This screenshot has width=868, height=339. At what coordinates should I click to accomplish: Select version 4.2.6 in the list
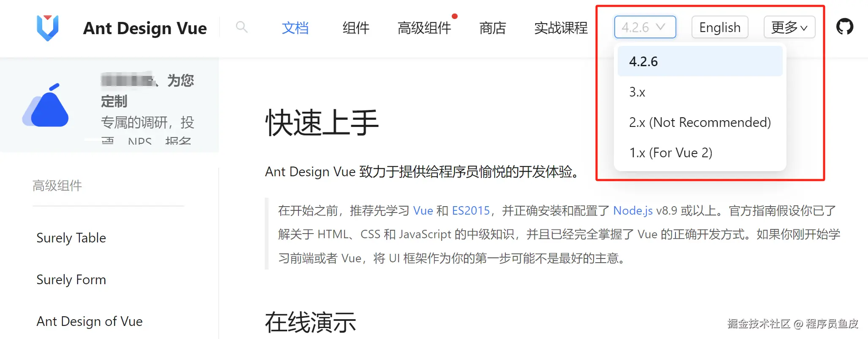pos(700,62)
